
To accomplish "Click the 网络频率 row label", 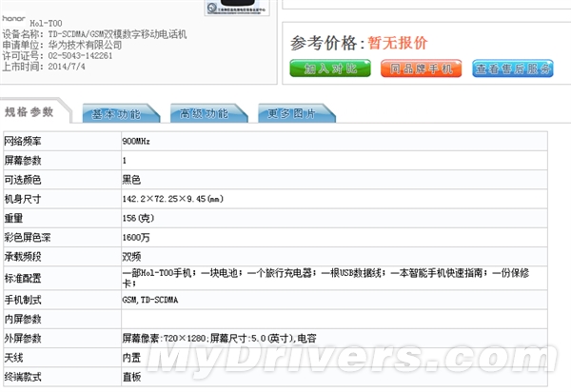I will pyautogui.click(x=23, y=141).
